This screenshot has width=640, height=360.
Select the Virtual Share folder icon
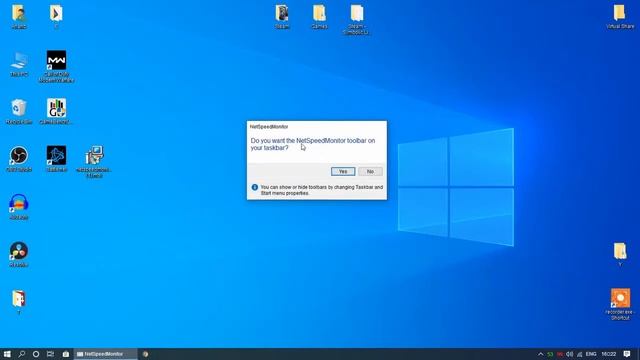[x=620, y=13]
